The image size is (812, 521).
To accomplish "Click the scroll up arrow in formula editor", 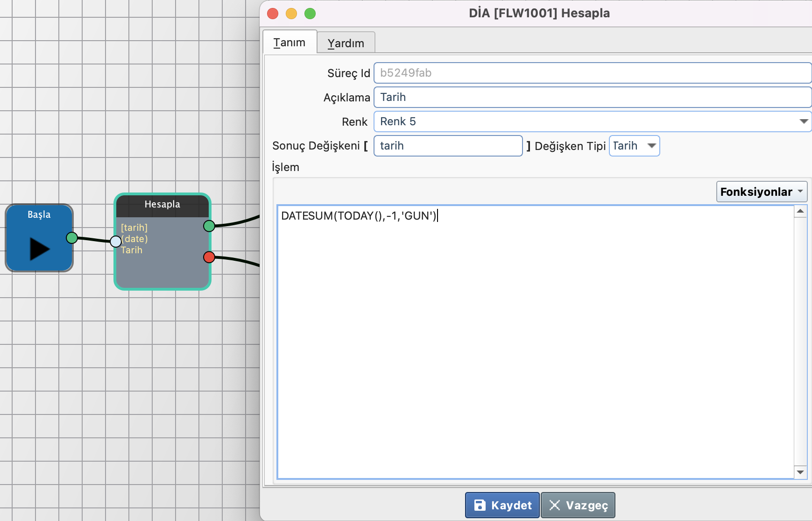I will point(800,211).
